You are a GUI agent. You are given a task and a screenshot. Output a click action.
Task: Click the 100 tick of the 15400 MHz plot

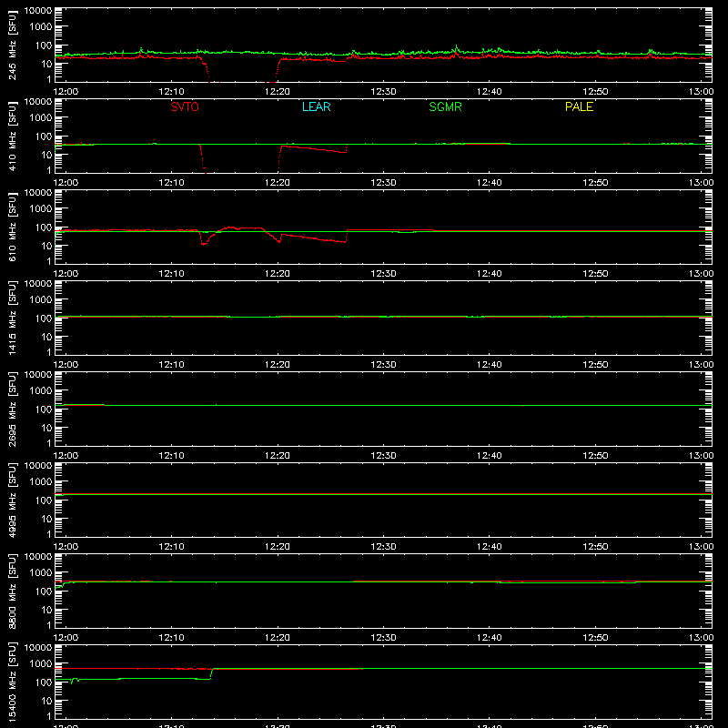tap(44, 682)
